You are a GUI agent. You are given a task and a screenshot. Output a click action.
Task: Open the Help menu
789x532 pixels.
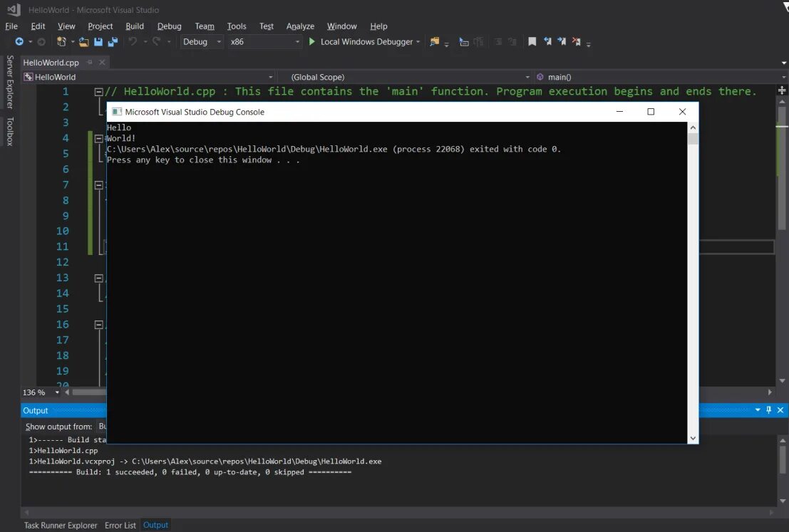[378, 26]
